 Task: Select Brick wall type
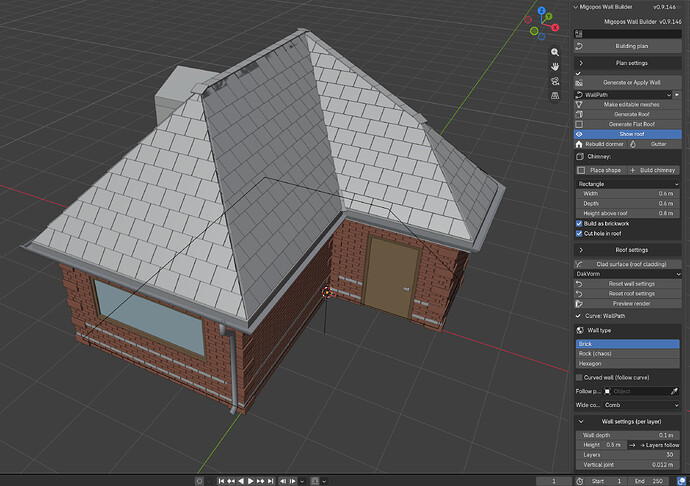(628, 344)
